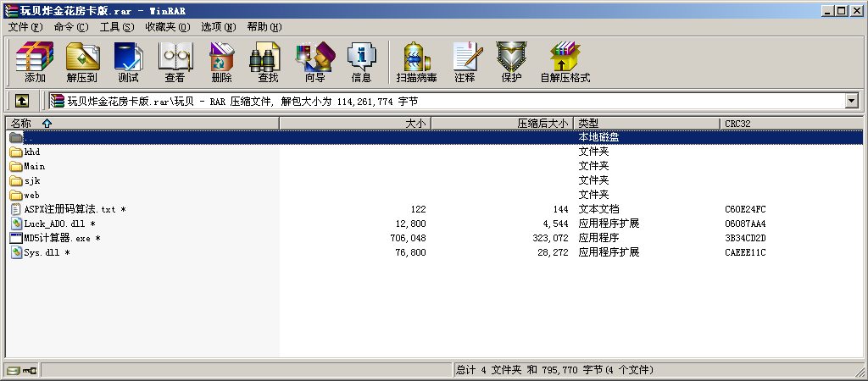Launch the 查找 (Find) binoculars icon

tap(268, 62)
